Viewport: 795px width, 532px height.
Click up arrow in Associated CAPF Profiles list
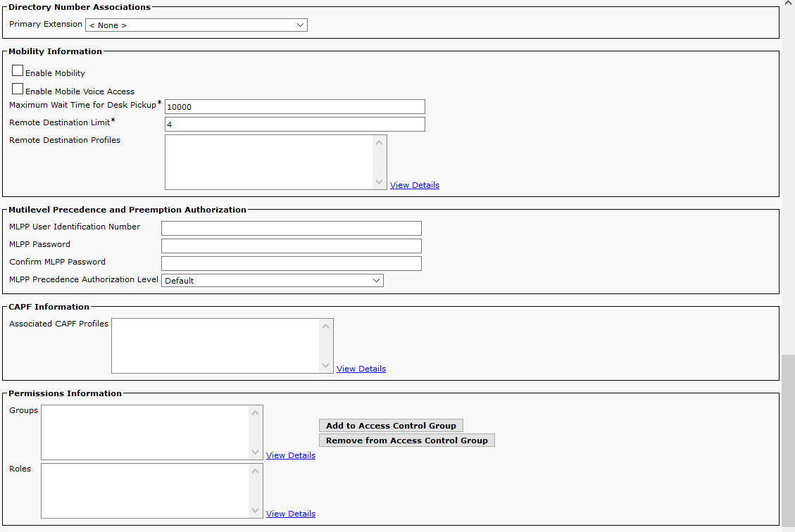326,327
